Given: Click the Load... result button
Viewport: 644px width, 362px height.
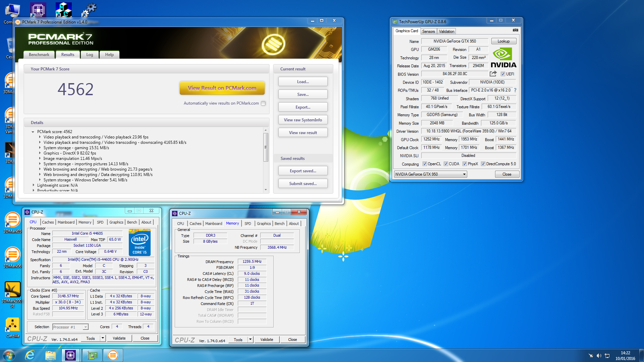Looking at the screenshot, I should coord(303,82).
